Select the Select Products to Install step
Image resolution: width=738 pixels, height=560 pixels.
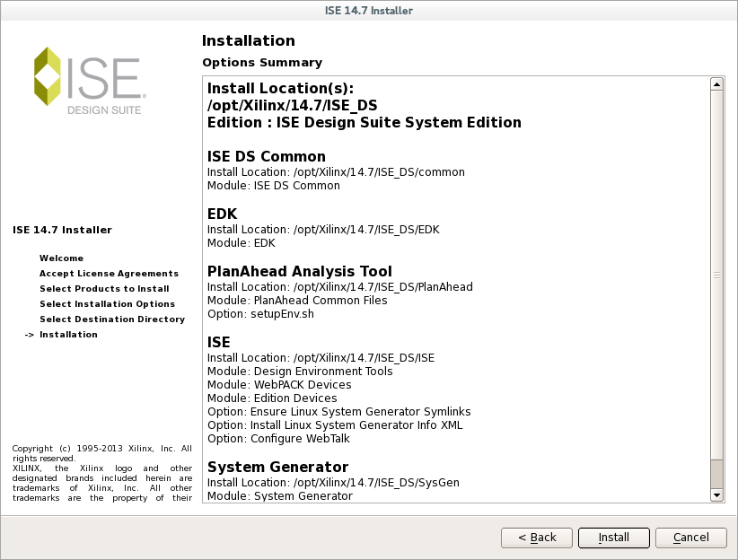104,288
